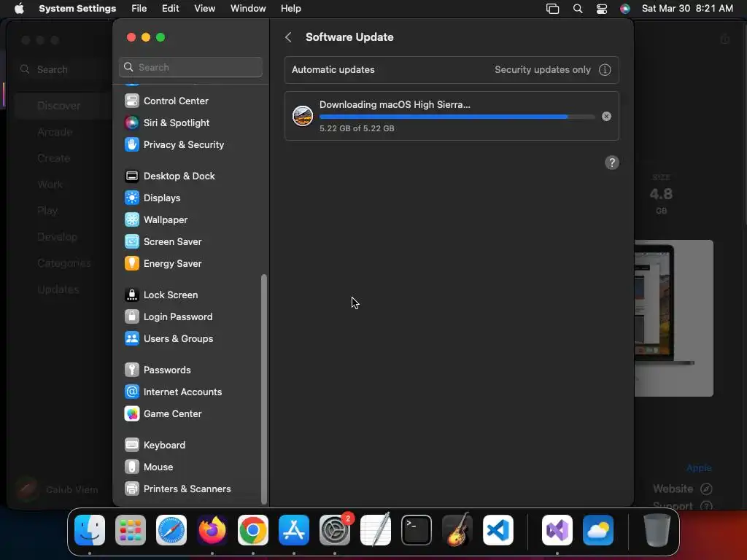Open App Store from the Dock
Viewport: 747px width, 560px height.
click(x=294, y=530)
